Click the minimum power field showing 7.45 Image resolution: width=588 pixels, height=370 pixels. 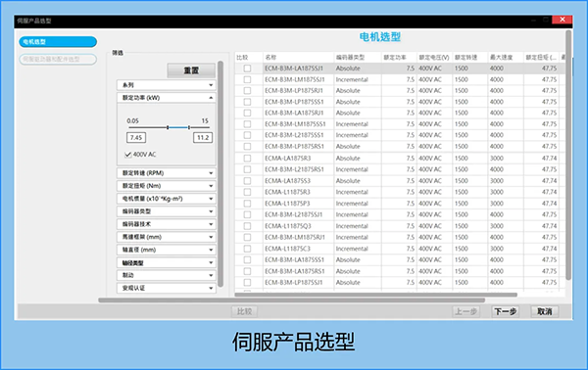[136, 137]
